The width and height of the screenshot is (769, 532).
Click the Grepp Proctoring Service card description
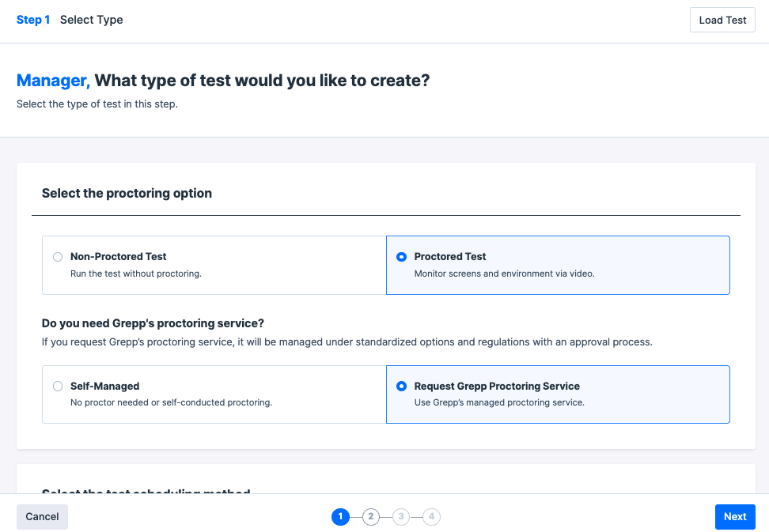point(499,402)
